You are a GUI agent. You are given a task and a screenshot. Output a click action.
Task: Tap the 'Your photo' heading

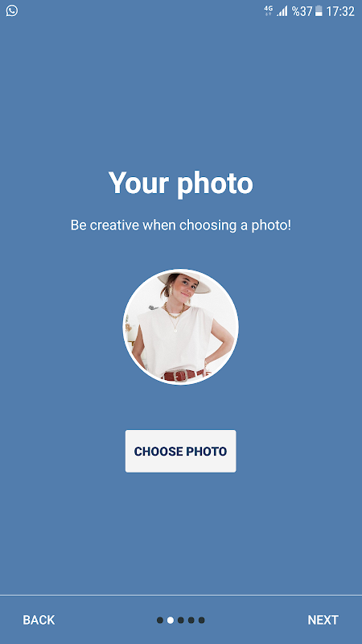tap(180, 184)
